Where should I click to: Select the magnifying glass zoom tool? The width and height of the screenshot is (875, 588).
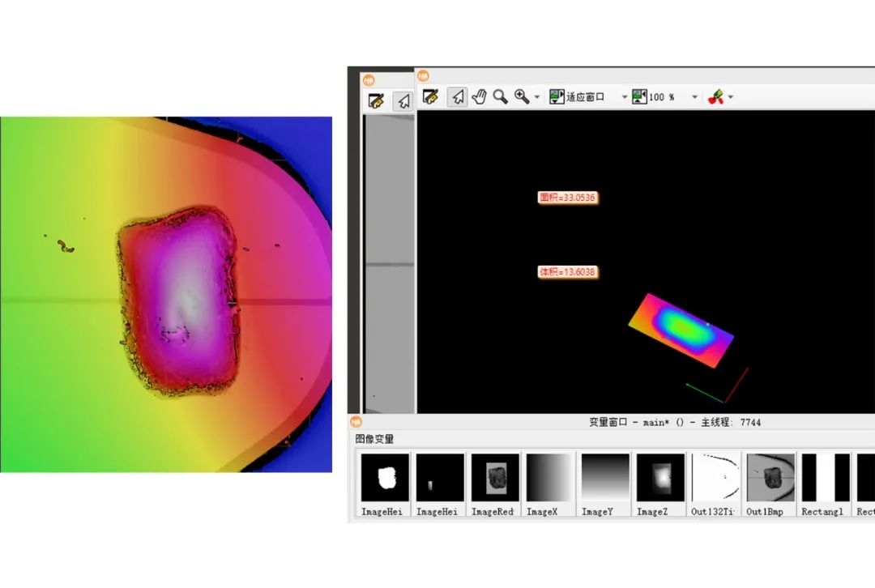(x=501, y=97)
